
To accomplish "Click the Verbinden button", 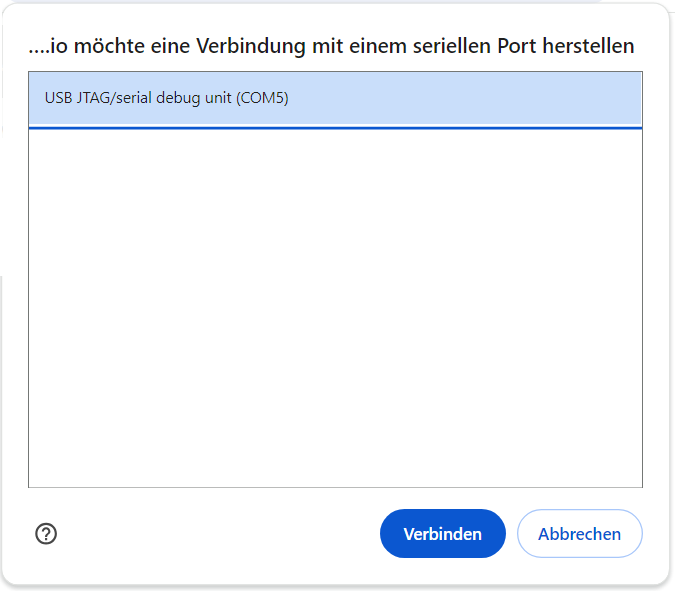I will tap(443, 534).
